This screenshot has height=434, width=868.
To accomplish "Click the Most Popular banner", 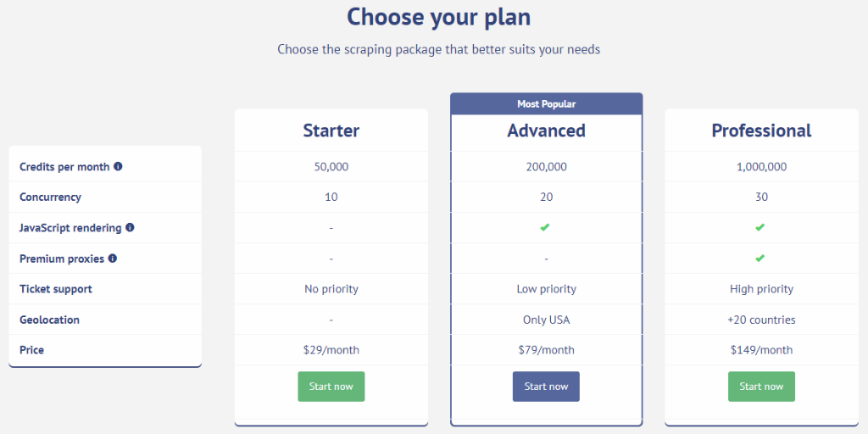I will tap(546, 104).
